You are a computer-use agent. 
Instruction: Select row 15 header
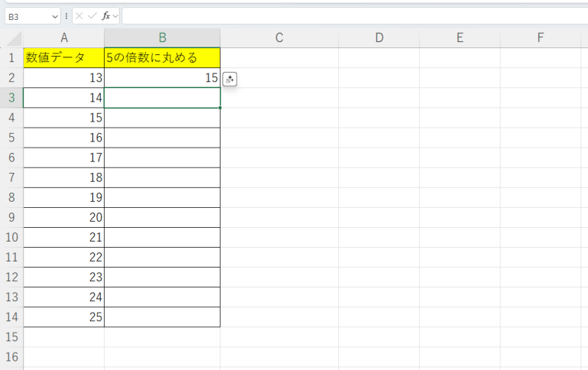coord(11,337)
